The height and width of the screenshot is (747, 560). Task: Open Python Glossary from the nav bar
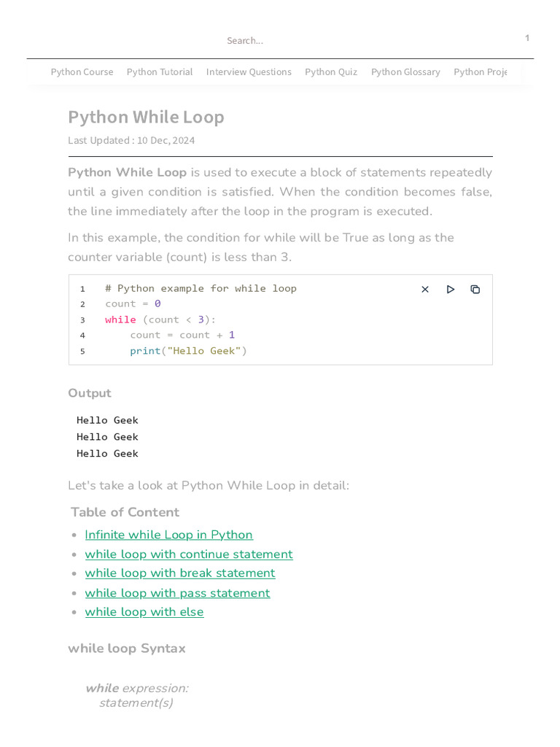click(405, 72)
